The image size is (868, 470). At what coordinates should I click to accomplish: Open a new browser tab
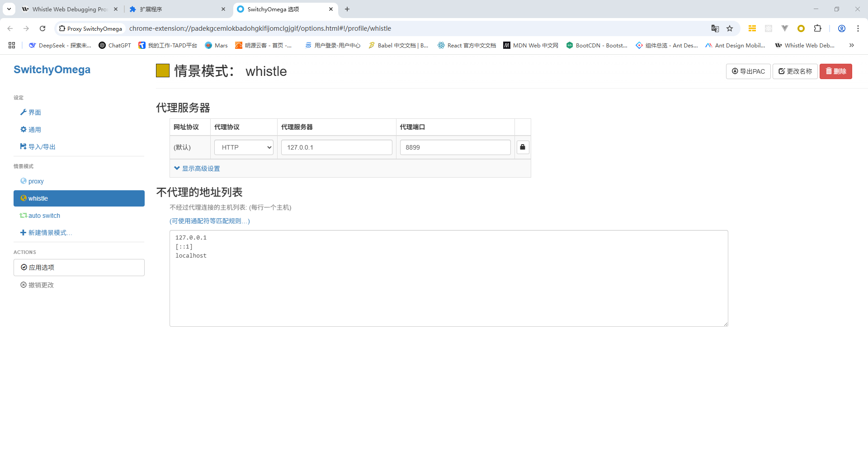[347, 9]
